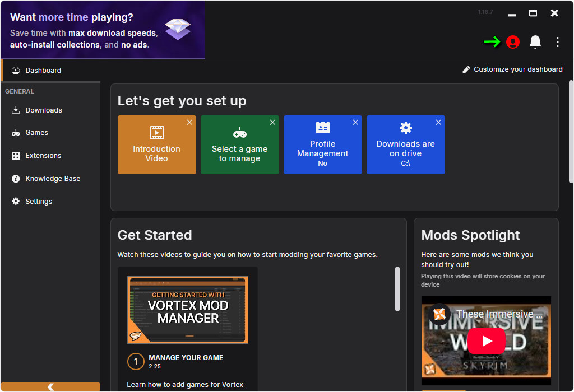The height and width of the screenshot is (392, 574).
Task: Open the Extensions section
Action: pos(43,156)
